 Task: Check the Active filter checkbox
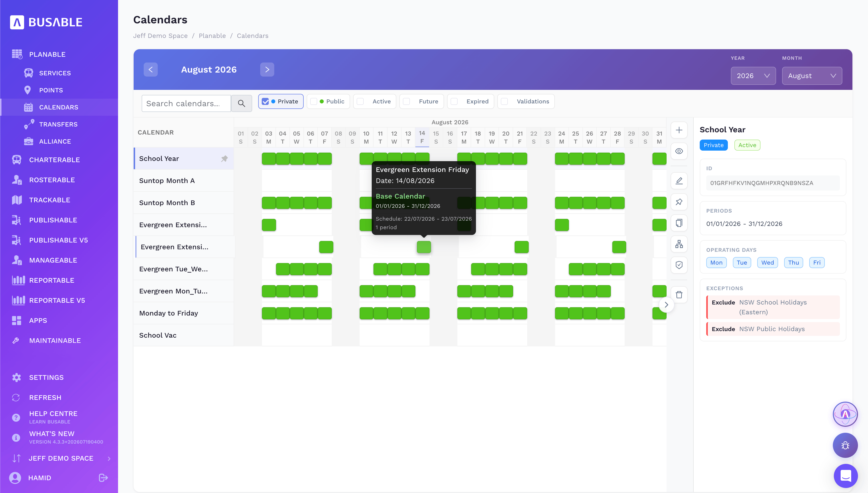coord(360,102)
